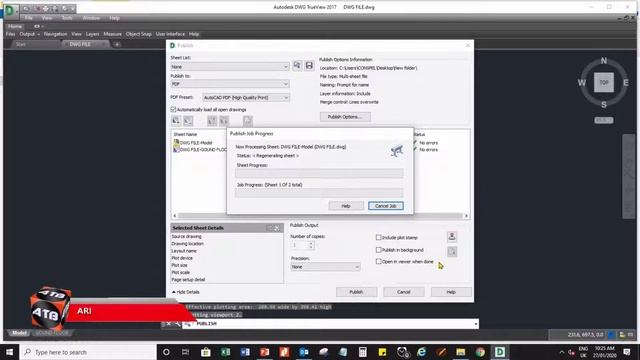Click the E compass direction on ViewCube

tap(626, 83)
